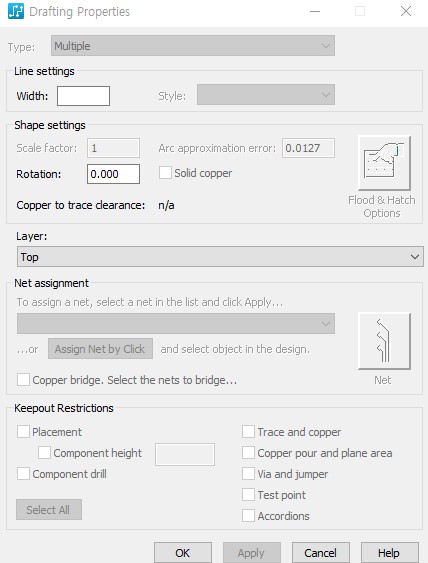The width and height of the screenshot is (428, 563).
Task: Tick Copper pour and plane area
Action: pyautogui.click(x=248, y=452)
